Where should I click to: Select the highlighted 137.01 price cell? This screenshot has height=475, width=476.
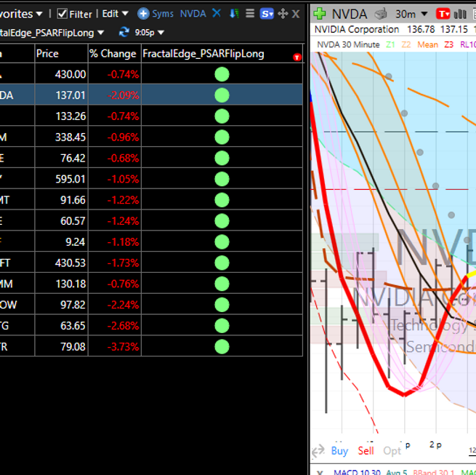(61, 95)
